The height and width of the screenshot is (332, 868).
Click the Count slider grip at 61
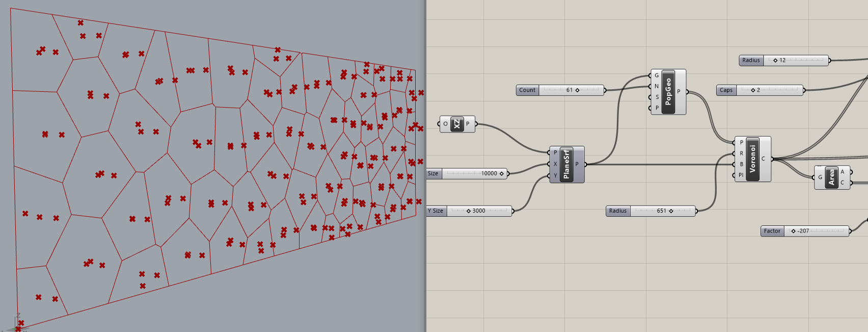(577, 90)
